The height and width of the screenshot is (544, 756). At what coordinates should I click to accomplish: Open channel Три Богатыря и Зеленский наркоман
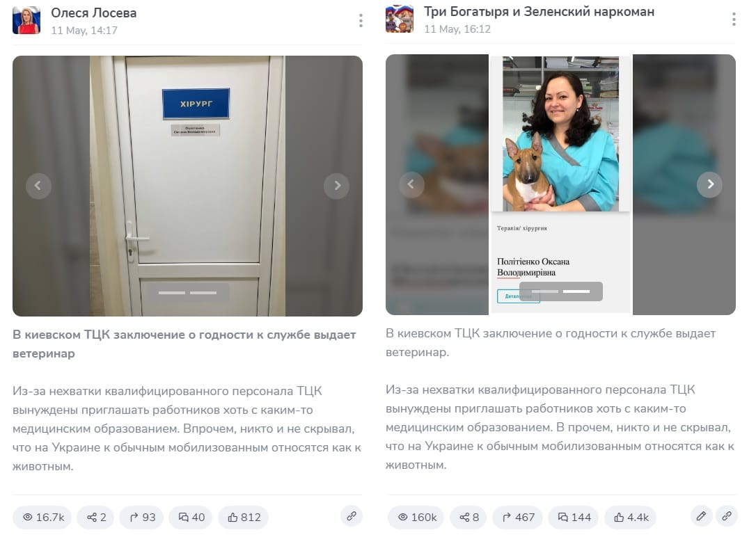[x=539, y=12]
